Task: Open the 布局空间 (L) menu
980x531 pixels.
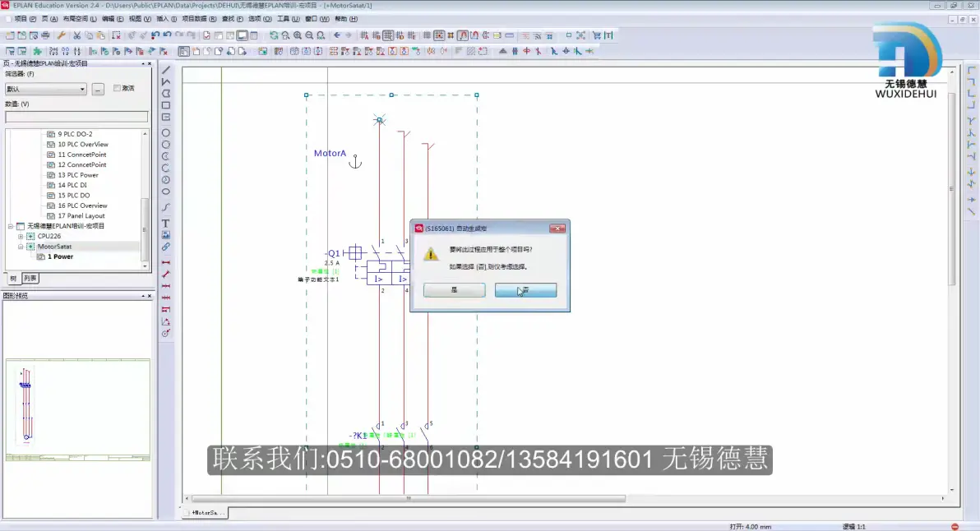Action: [80, 19]
